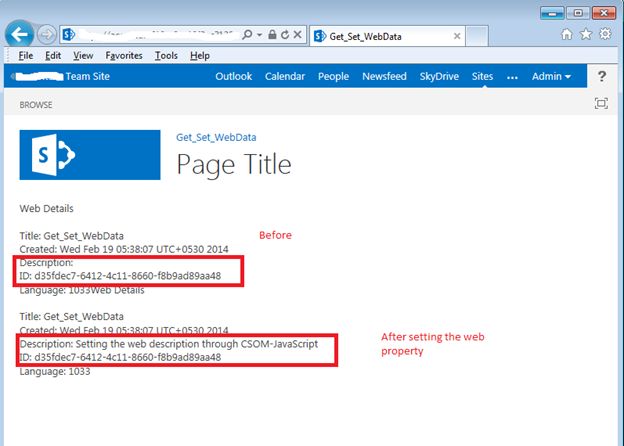Open Favorites star icon
The image size is (624, 446).
coord(586,34)
